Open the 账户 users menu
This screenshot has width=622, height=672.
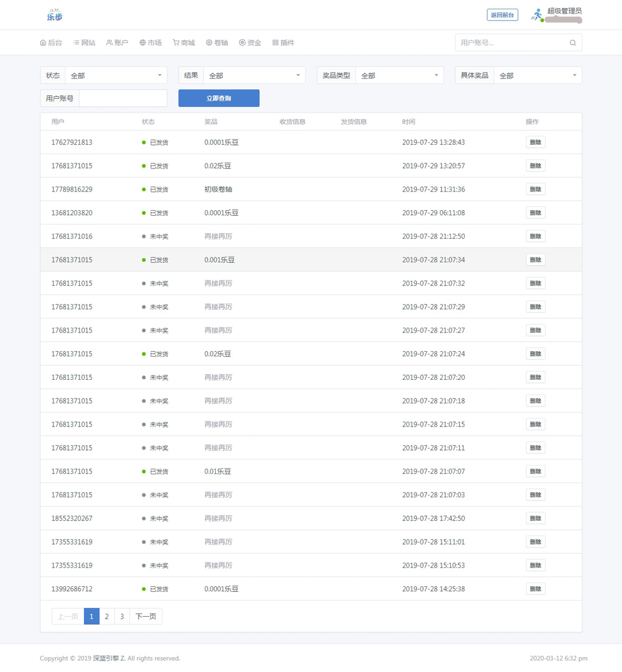tap(117, 43)
